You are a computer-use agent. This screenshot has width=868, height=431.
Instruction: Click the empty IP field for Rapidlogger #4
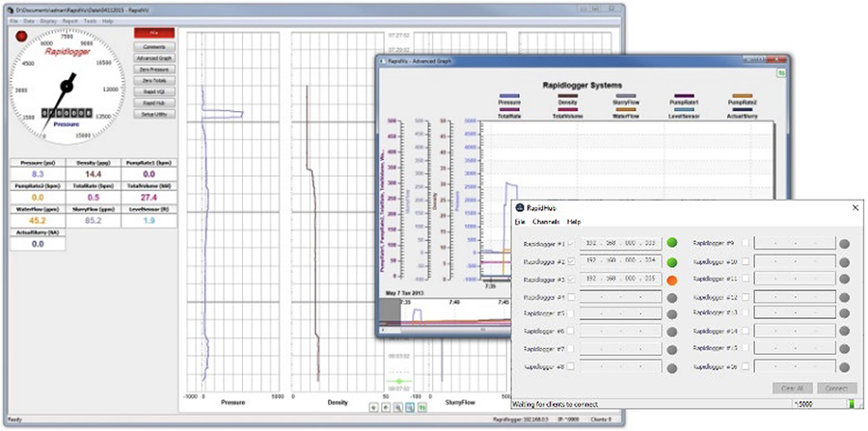620,297
